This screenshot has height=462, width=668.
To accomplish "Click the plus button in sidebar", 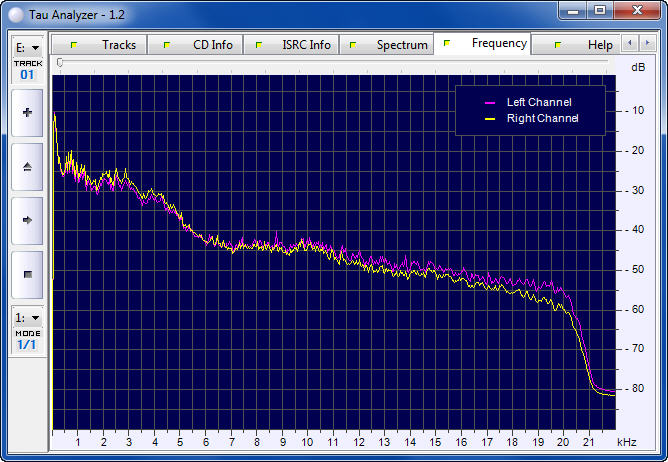I will pos(27,113).
